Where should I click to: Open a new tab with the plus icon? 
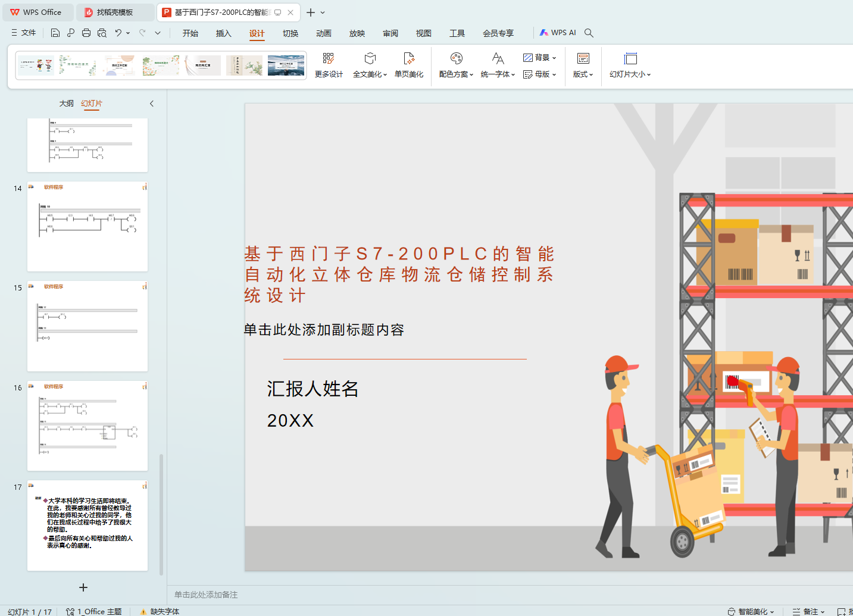coord(310,12)
